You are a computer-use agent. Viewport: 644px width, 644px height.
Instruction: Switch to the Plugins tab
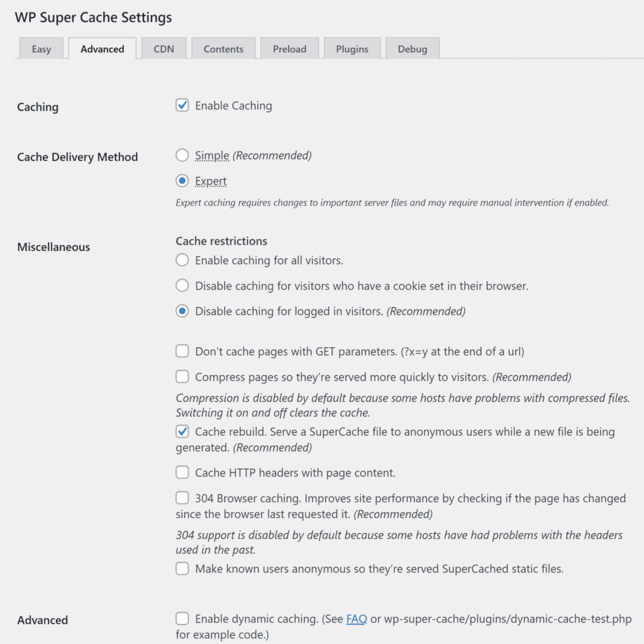point(352,49)
